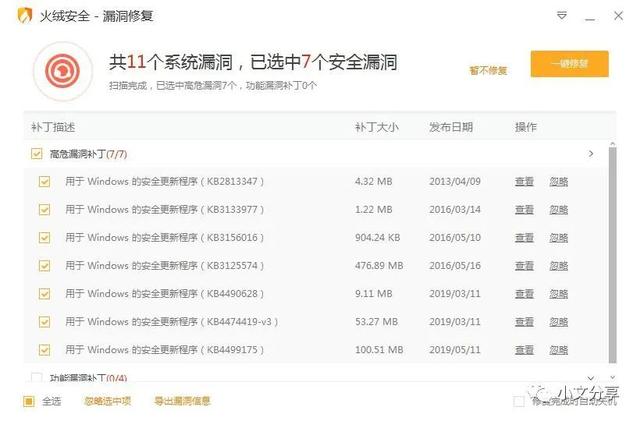
Task: Toggle the 高危漏洞补丁 group checkbox
Action: tap(36, 154)
